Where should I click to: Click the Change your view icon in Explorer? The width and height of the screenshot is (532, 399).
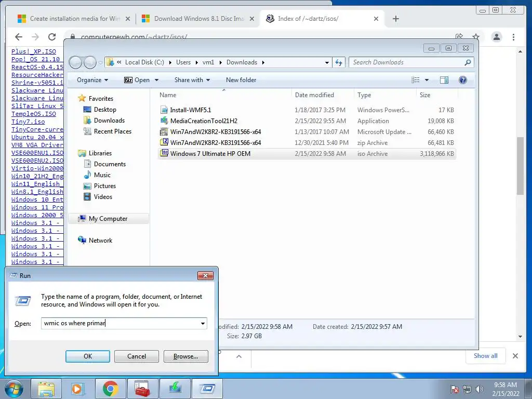coord(415,80)
